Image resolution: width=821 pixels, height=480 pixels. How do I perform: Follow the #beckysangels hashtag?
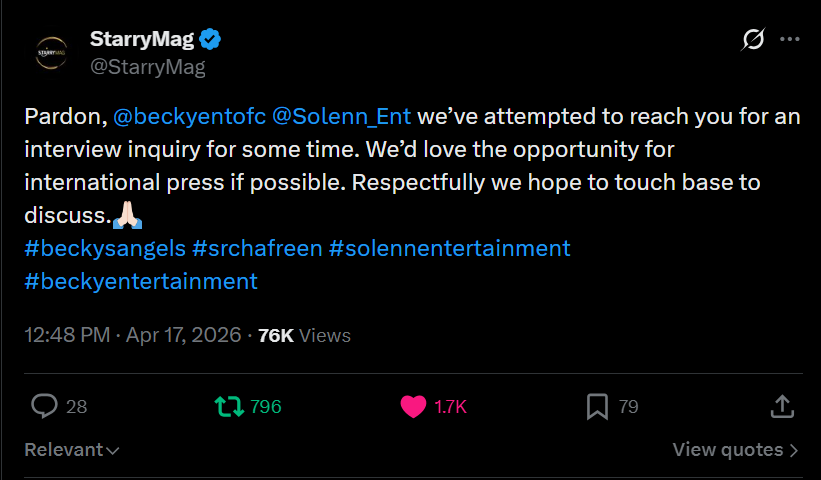pos(105,248)
